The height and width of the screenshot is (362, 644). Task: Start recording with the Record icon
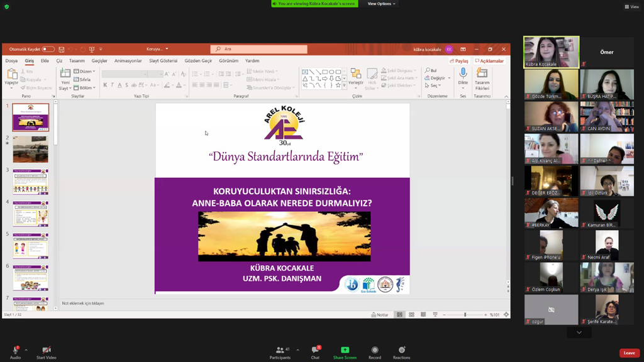375,350
